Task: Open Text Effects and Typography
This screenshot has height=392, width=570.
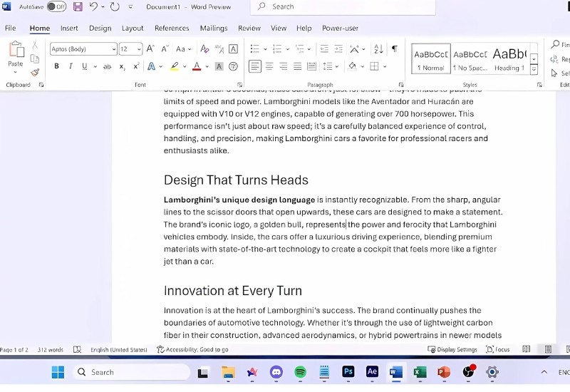Action: click(151, 66)
